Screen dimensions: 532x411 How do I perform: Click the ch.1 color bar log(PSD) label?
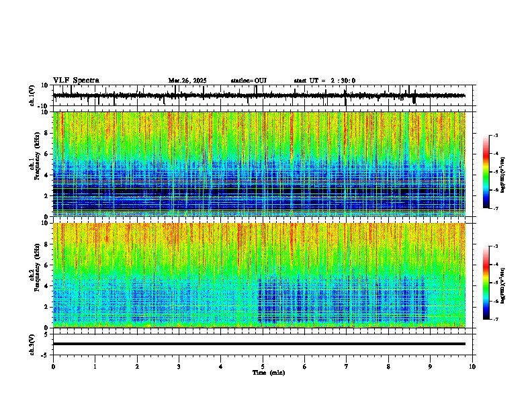click(503, 175)
